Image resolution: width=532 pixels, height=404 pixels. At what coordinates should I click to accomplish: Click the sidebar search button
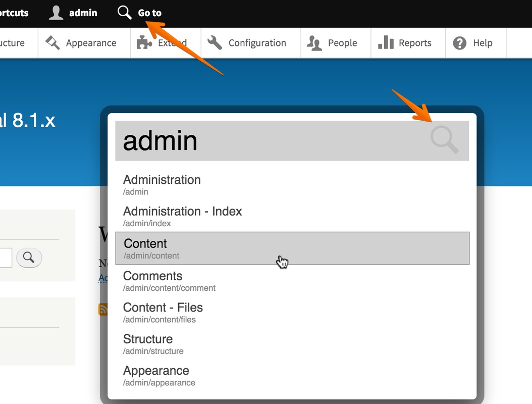click(29, 258)
